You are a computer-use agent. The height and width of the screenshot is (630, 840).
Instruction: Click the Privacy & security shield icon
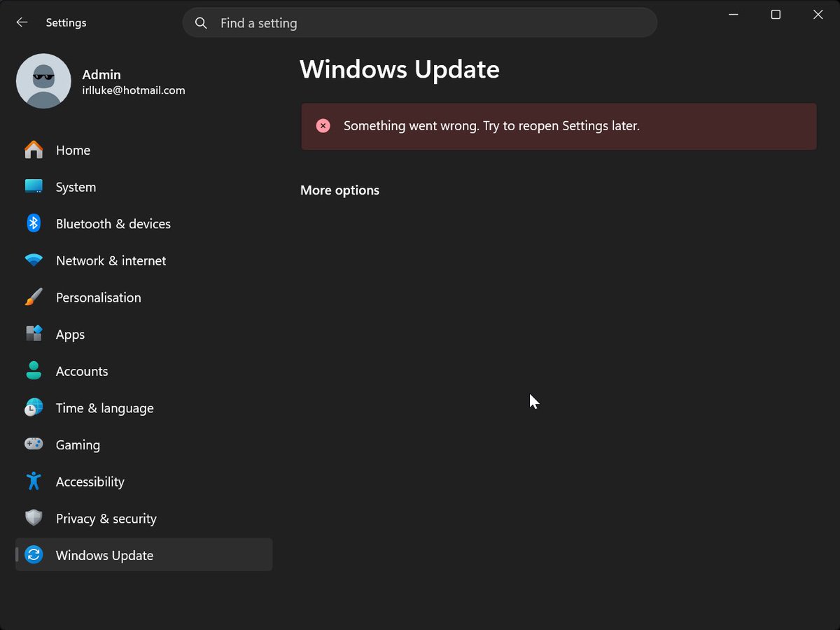[34, 518]
